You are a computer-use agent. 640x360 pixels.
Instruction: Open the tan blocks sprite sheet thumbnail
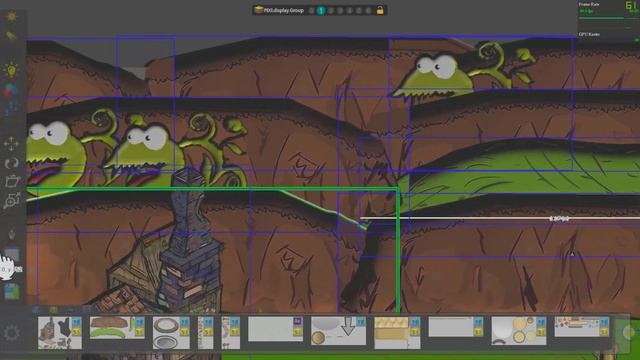pyautogui.click(x=397, y=333)
